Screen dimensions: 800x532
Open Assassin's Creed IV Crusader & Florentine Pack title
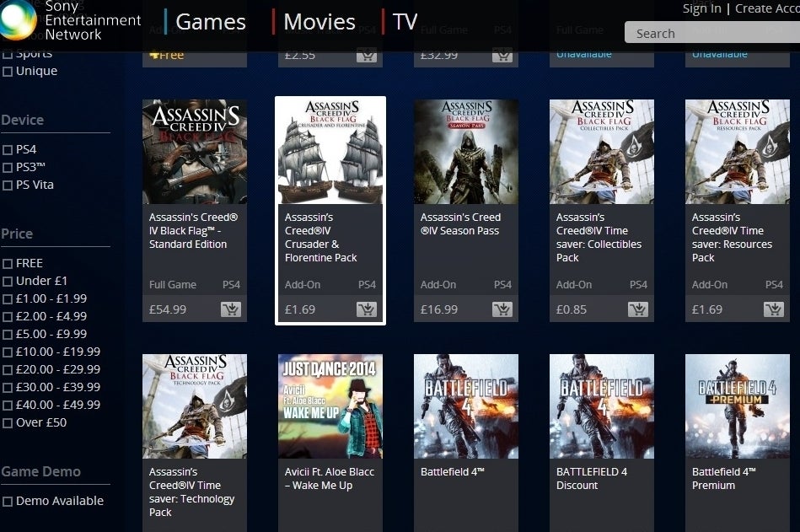tap(321, 237)
